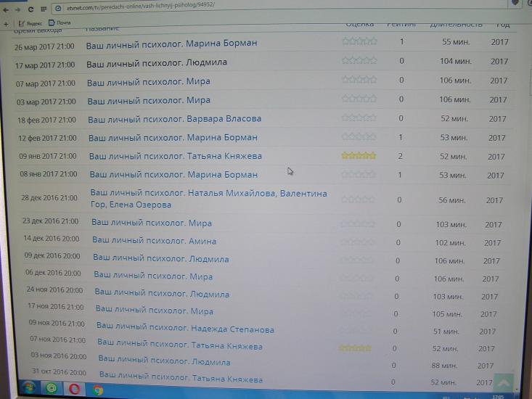Rate the 26 мар 2017 Марина Борман episode stars
The height and width of the screenshot is (399, 532).
359,42
